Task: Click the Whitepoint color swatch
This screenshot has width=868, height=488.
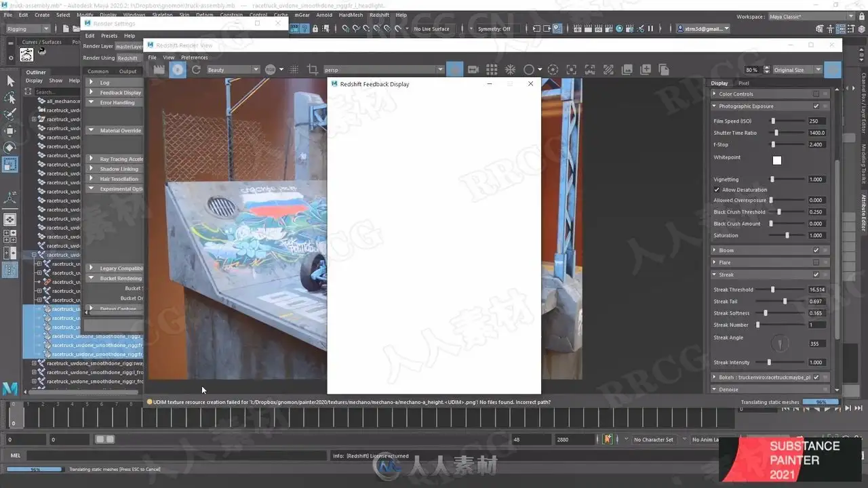Action: (777, 161)
